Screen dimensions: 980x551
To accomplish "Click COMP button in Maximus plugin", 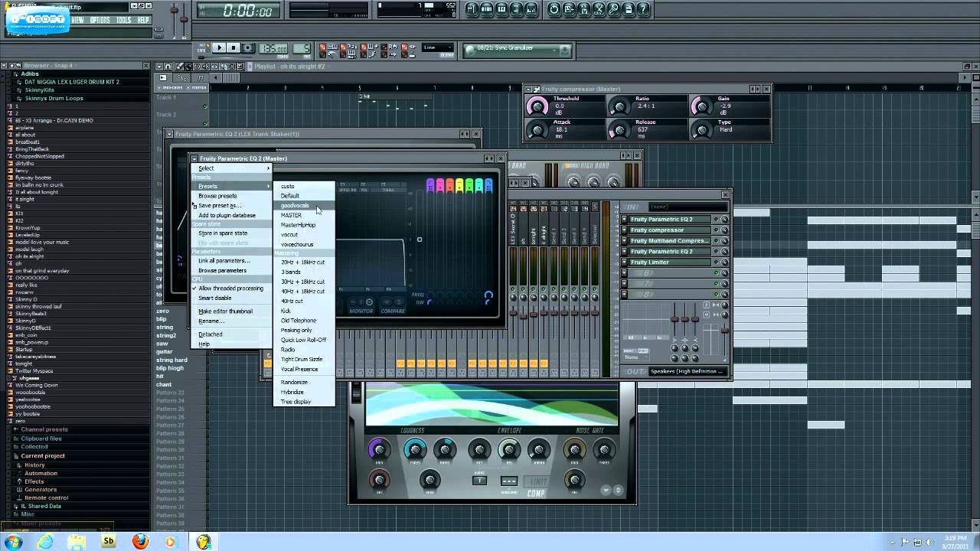I will (536, 494).
